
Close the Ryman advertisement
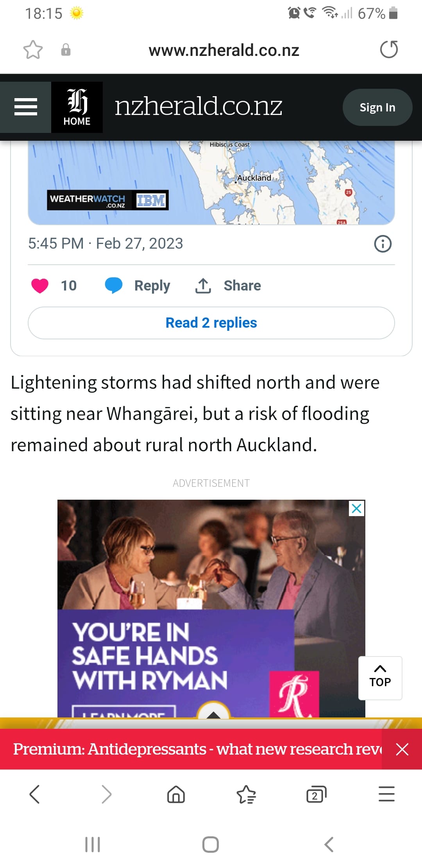pos(356,509)
